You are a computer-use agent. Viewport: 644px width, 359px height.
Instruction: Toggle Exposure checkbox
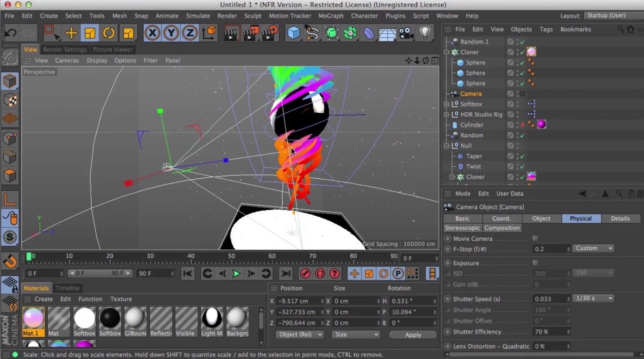535,262
